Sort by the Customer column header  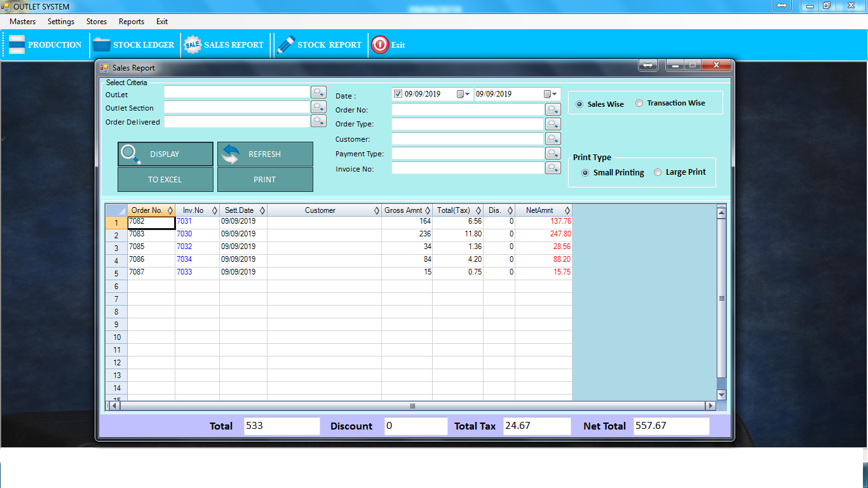325,210
